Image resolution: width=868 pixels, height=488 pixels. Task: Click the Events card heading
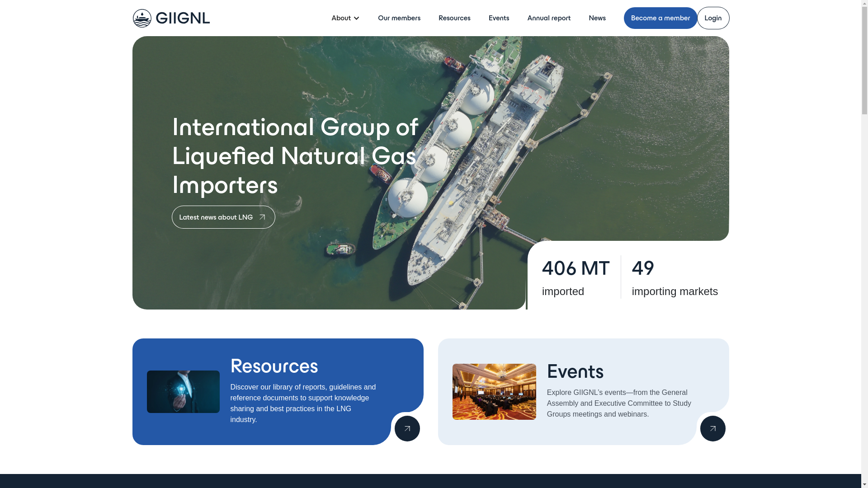tap(575, 371)
